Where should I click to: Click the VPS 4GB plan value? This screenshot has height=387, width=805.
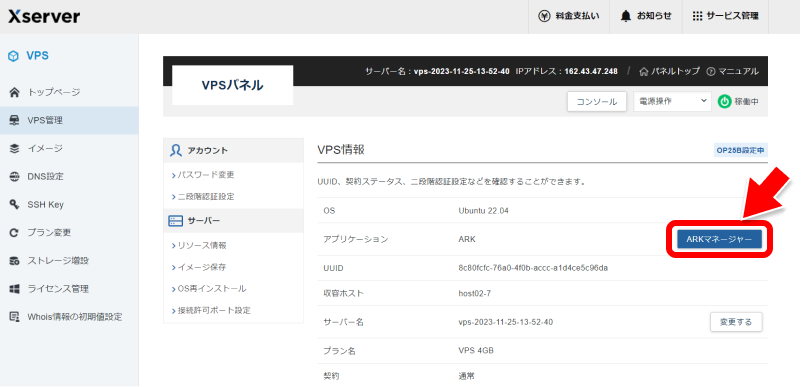pos(476,351)
